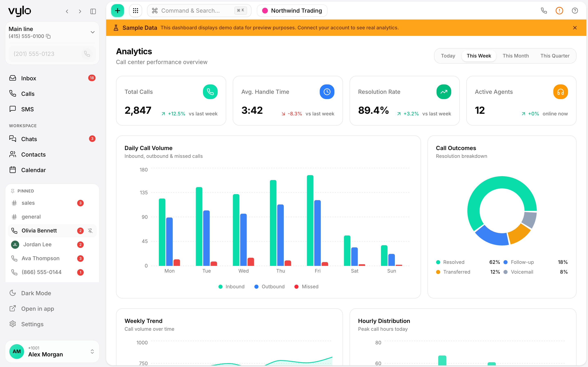This screenshot has width=588, height=367.
Task: Open Northwind Trading workspace selector
Action: 292,11
